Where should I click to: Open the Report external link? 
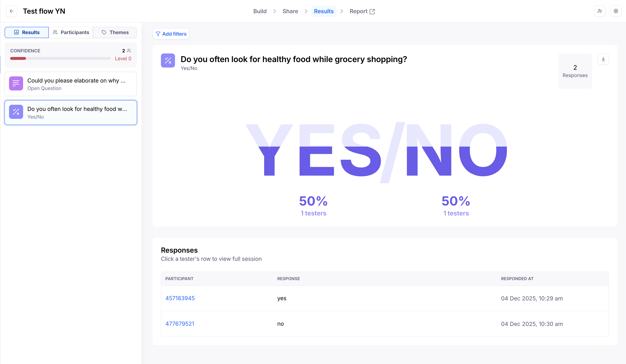tap(362, 11)
